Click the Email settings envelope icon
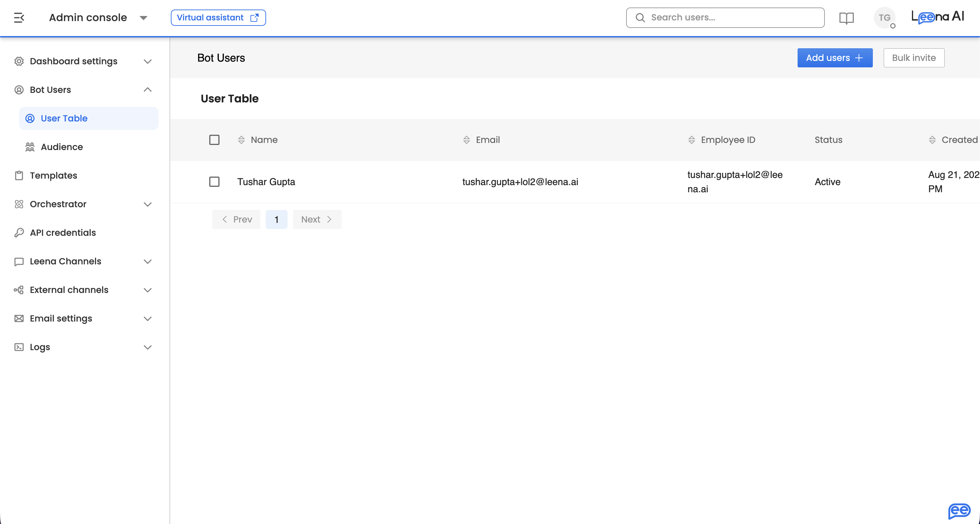 [19, 318]
